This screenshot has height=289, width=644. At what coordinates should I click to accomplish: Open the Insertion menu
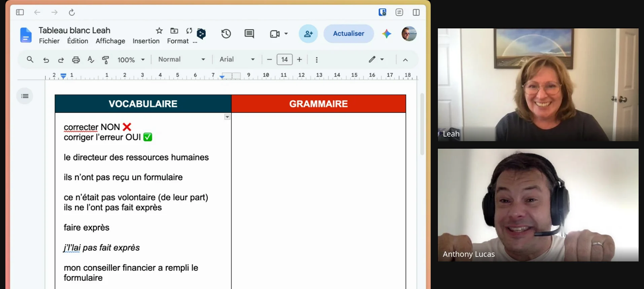click(x=146, y=41)
